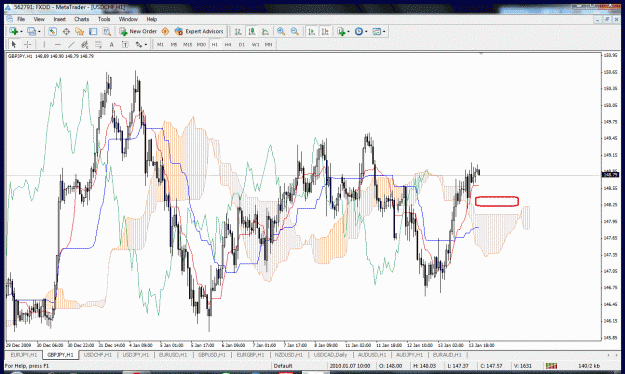Set timeframe to D1
The image size is (625, 374).
click(242, 45)
